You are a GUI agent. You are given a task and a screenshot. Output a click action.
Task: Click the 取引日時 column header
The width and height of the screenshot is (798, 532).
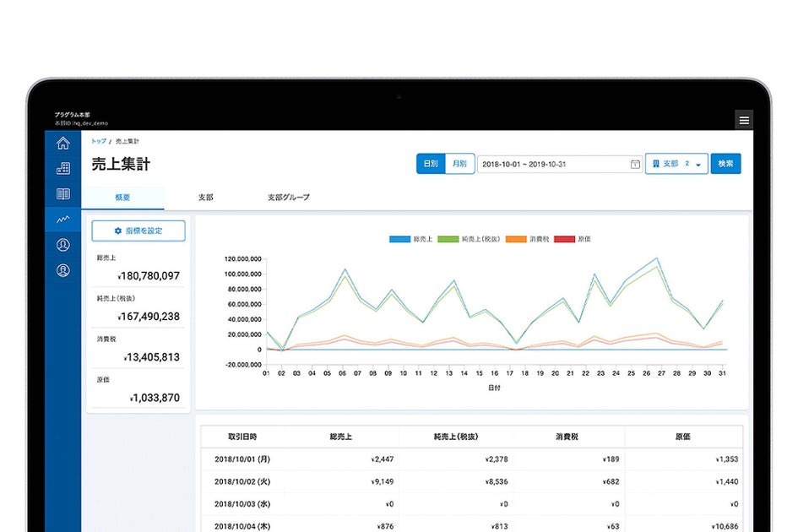pyautogui.click(x=242, y=437)
